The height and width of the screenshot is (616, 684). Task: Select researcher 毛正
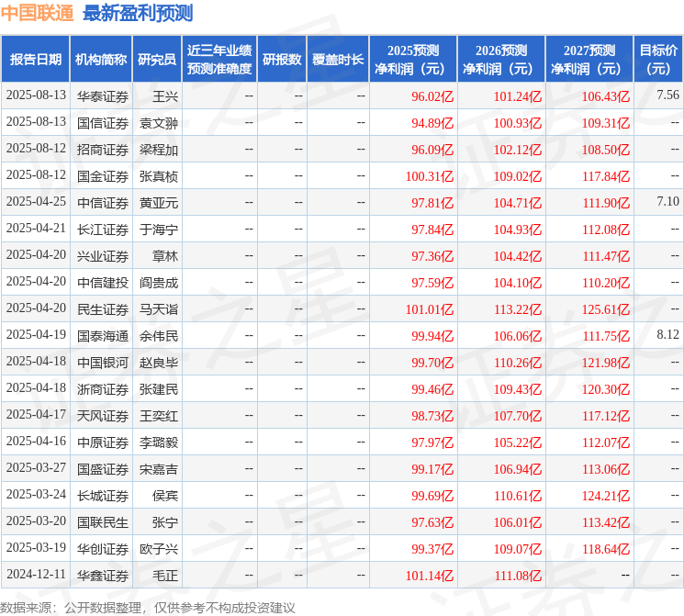pyautogui.click(x=165, y=576)
